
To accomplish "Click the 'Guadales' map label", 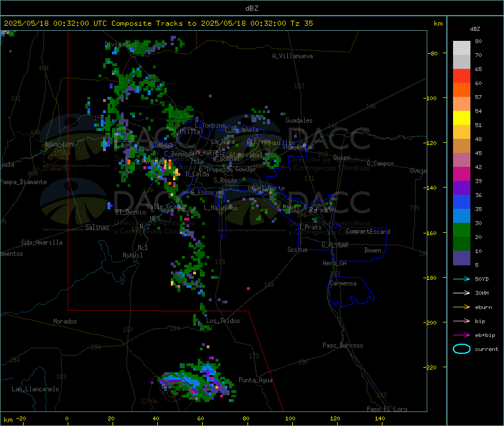I will [x=299, y=120].
